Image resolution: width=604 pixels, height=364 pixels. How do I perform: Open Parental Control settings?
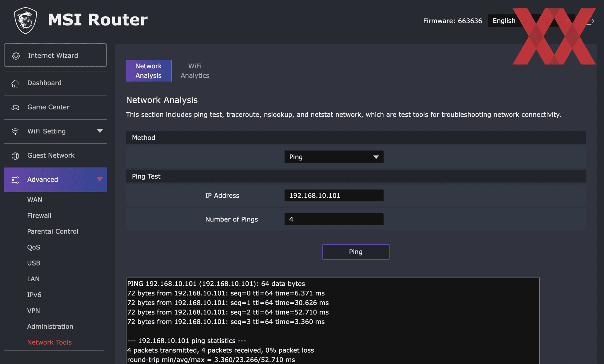point(53,231)
